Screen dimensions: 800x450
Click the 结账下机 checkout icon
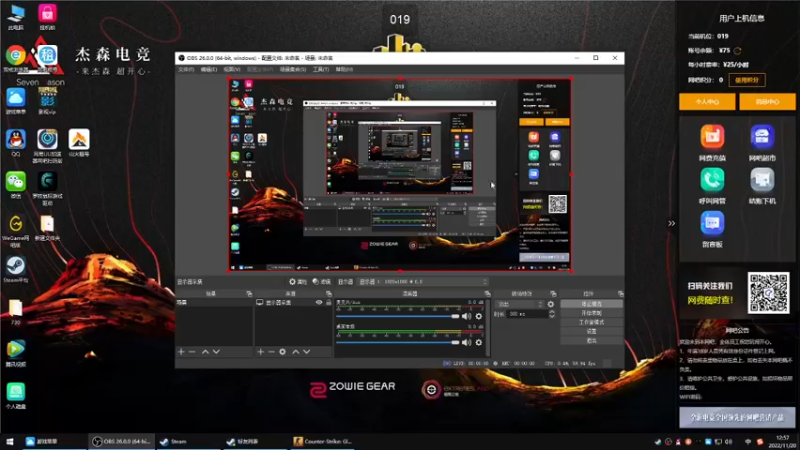[x=762, y=180]
